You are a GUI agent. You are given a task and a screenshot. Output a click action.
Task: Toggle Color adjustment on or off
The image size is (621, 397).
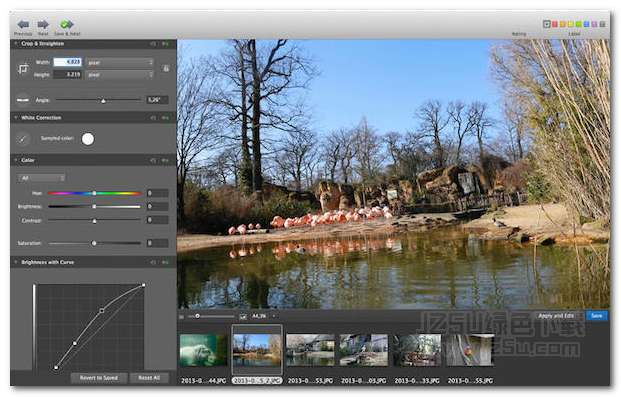(166, 160)
